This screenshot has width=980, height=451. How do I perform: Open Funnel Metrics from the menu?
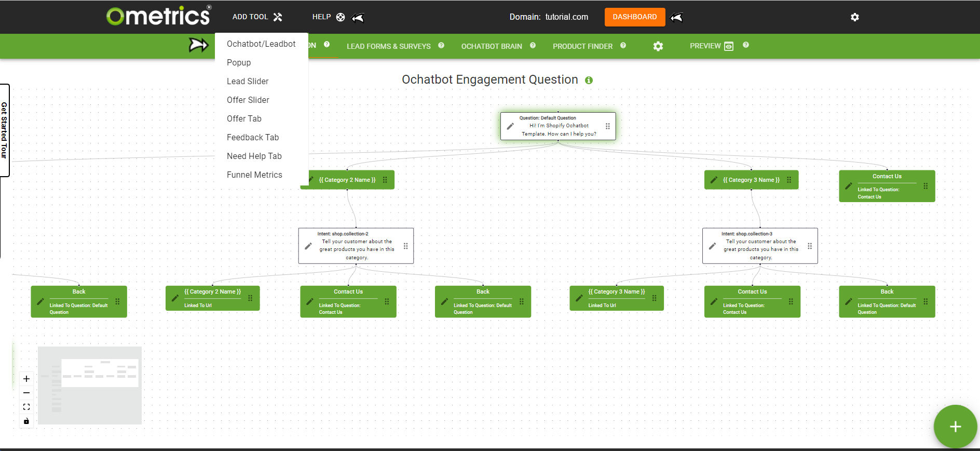[x=254, y=175]
